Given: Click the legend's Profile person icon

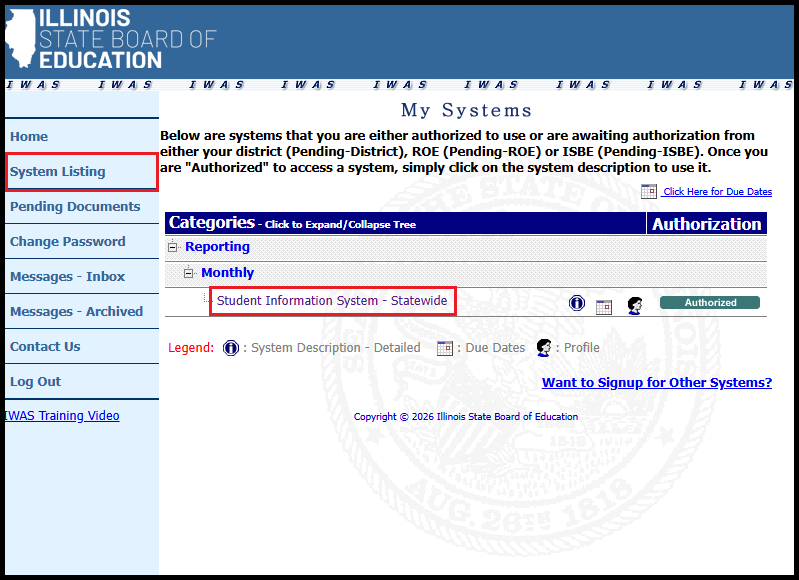Looking at the screenshot, I should (x=544, y=348).
